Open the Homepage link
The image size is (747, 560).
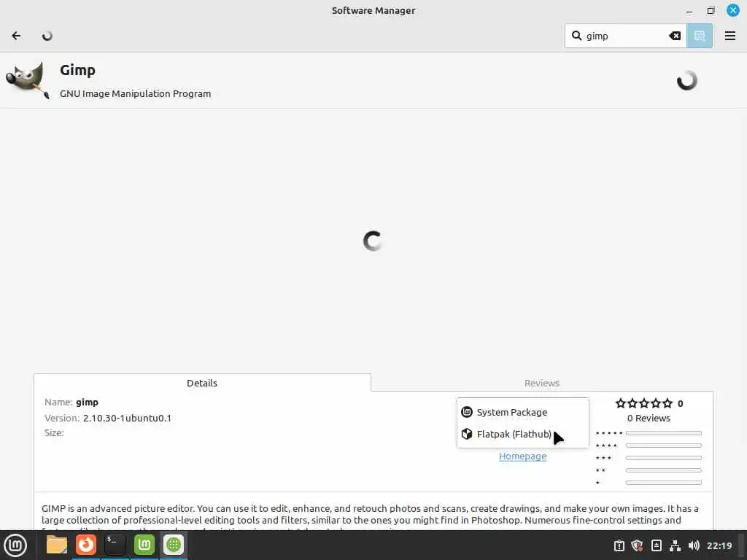coord(522,456)
